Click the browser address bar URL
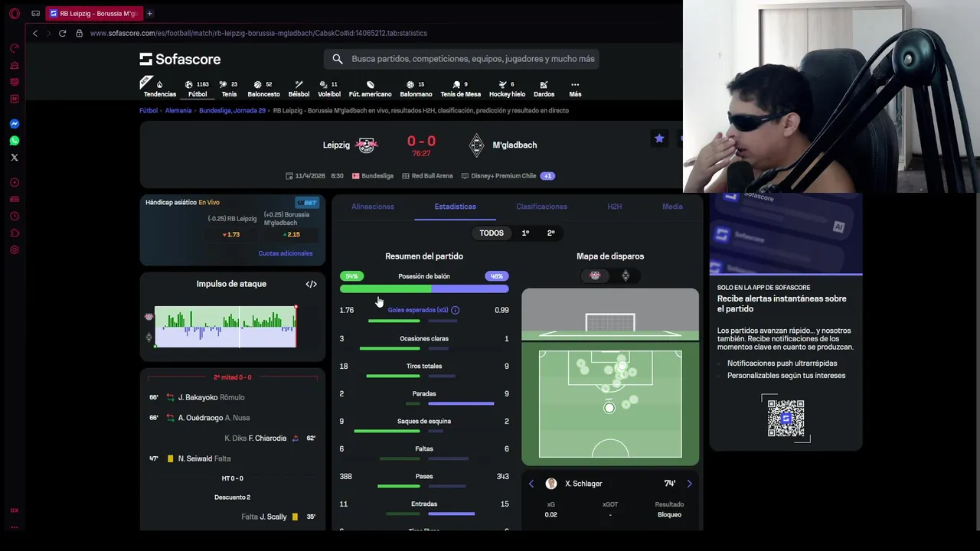The image size is (980, 551). 258,33
